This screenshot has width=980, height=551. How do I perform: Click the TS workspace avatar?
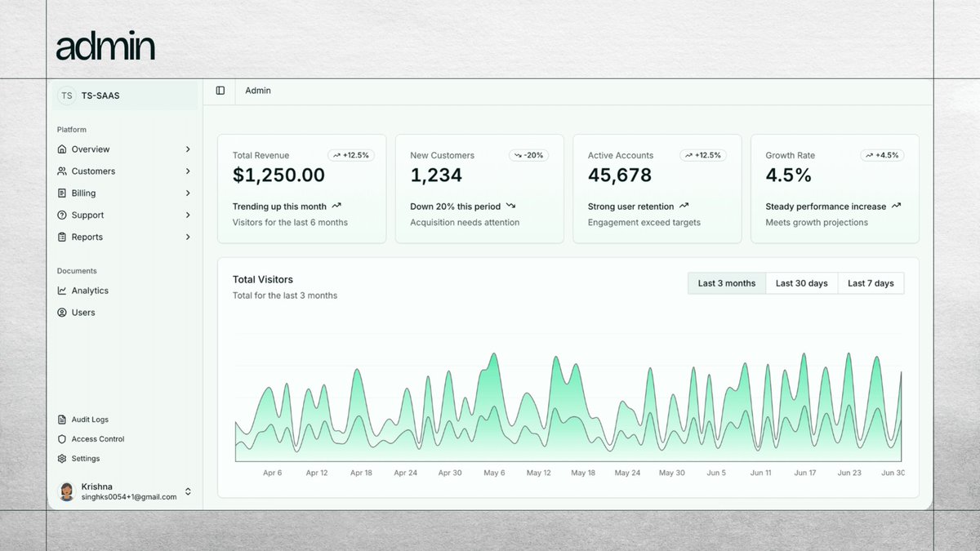[x=66, y=96]
